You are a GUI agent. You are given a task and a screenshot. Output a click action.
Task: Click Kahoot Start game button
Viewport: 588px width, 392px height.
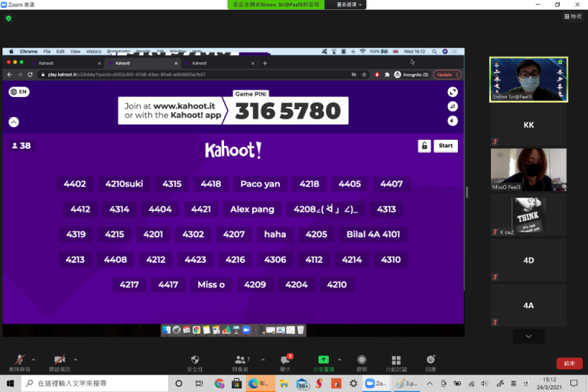click(x=446, y=146)
